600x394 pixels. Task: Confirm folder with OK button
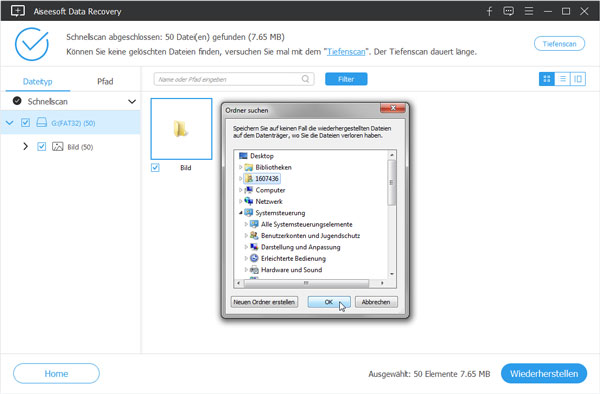point(329,302)
